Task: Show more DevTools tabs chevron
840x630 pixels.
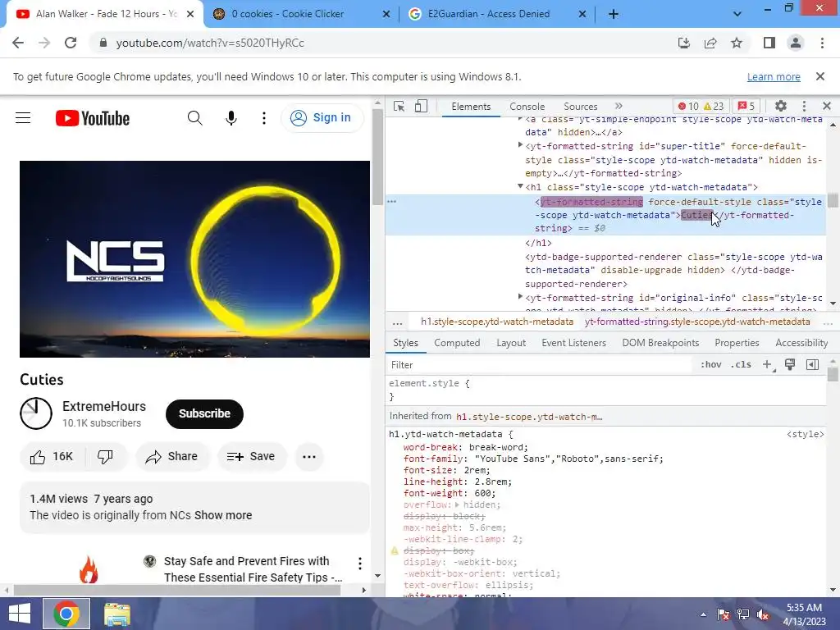Action: click(619, 106)
